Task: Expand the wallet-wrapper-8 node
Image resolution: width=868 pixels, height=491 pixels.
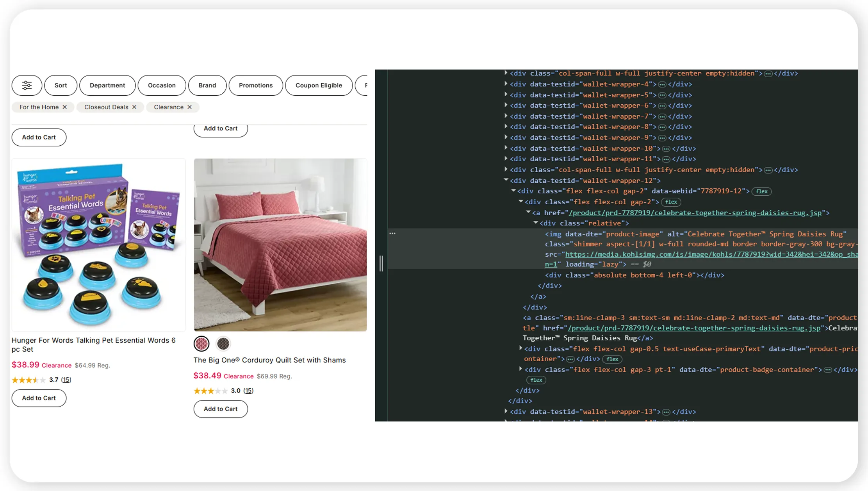Action: point(506,127)
